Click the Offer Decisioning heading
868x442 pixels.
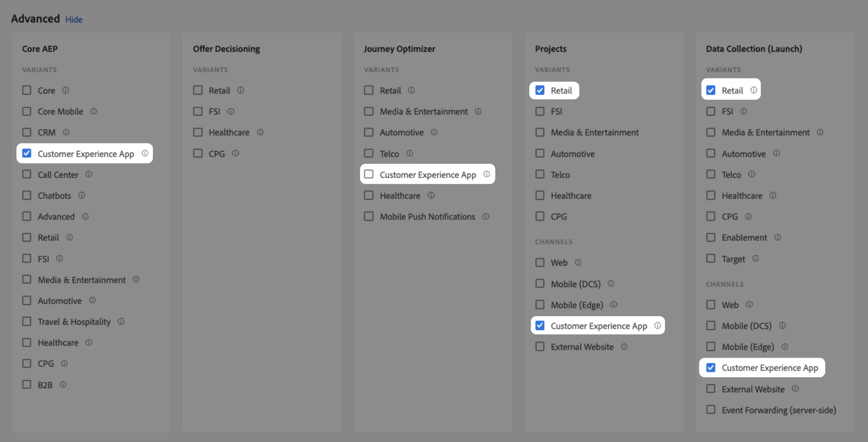[226, 49]
